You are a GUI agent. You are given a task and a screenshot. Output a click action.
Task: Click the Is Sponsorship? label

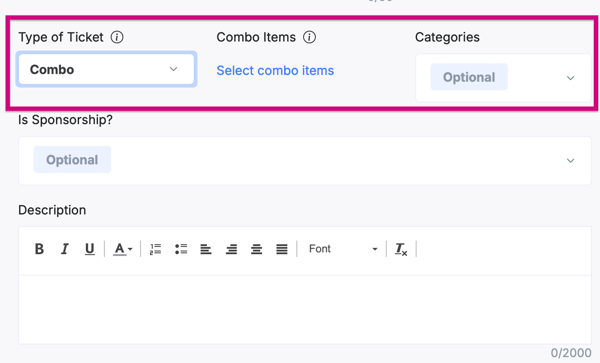click(65, 120)
